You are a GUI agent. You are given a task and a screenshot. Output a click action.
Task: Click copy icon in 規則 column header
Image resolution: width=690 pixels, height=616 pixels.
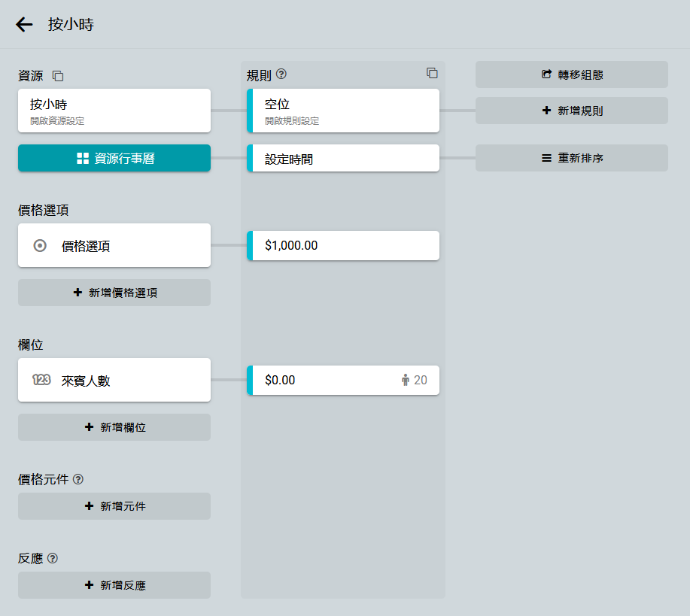(x=432, y=73)
